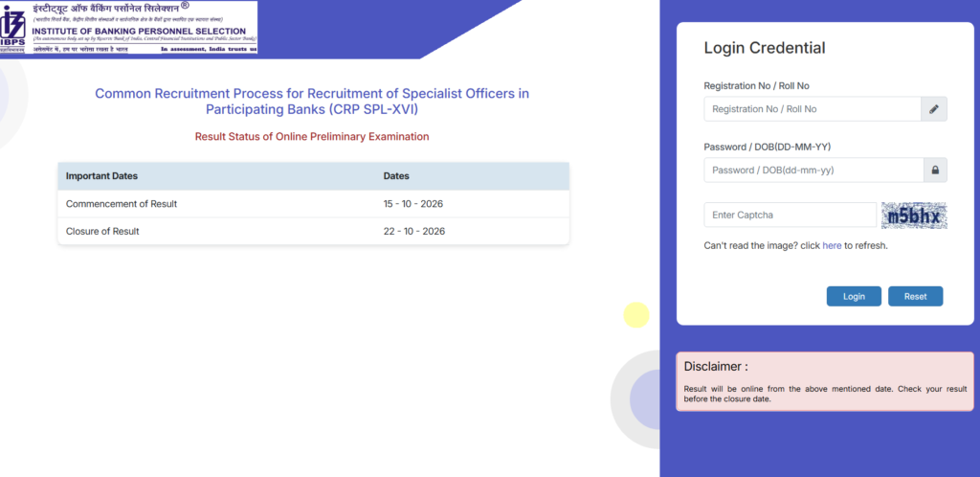Focus the Enter Captcha text box
Image resolution: width=980 pixels, height=477 pixels.
point(790,216)
